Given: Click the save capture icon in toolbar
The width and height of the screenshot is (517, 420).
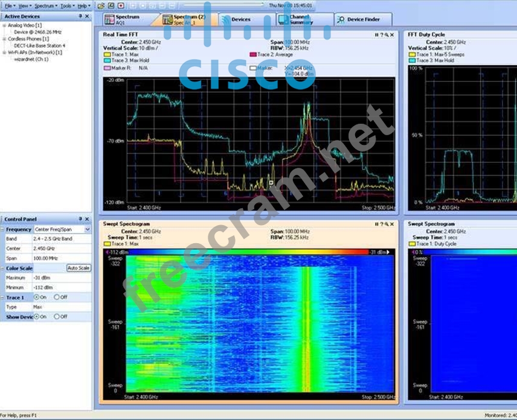Looking at the screenshot, I should (x=111, y=5).
